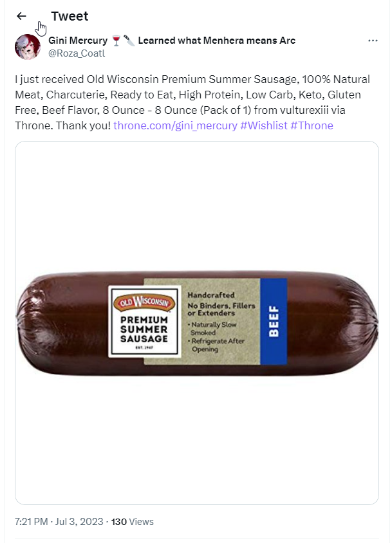Click the 7:21 PM Jul 3, 2023 timestamp
This screenshot has width=392, height=543.
(x=59, y=522)
